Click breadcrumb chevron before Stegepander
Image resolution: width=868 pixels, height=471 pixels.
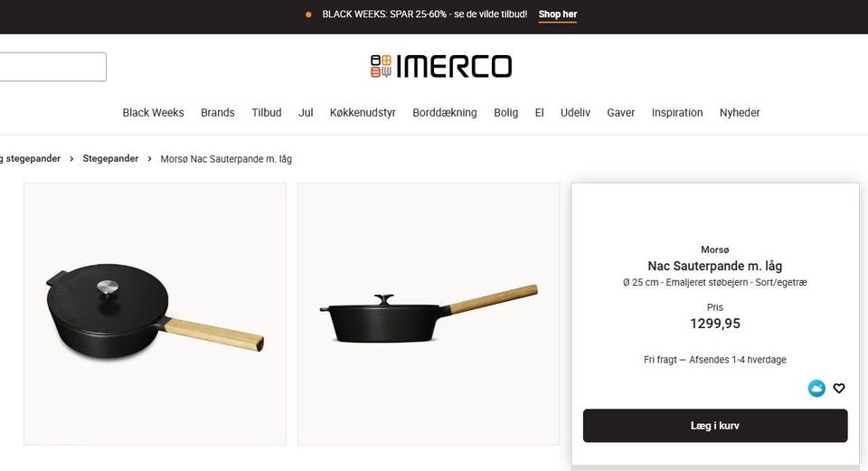71,159
